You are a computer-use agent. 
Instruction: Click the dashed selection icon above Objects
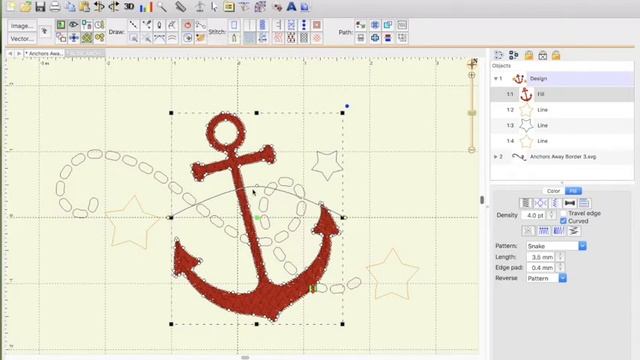click(499, 55)
